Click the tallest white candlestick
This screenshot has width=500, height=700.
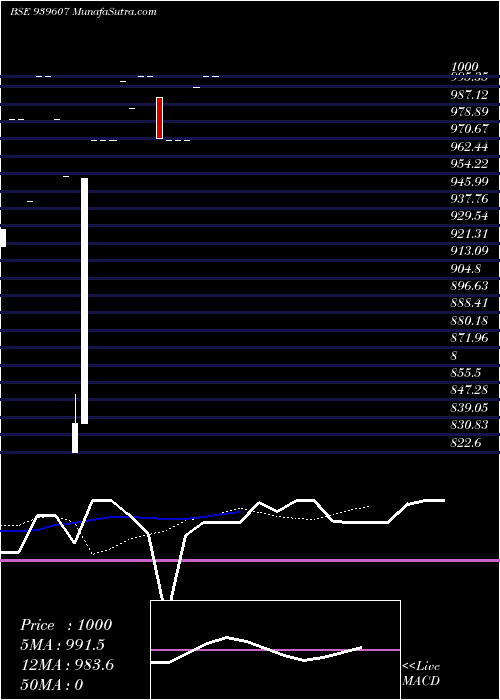point(84,301)
